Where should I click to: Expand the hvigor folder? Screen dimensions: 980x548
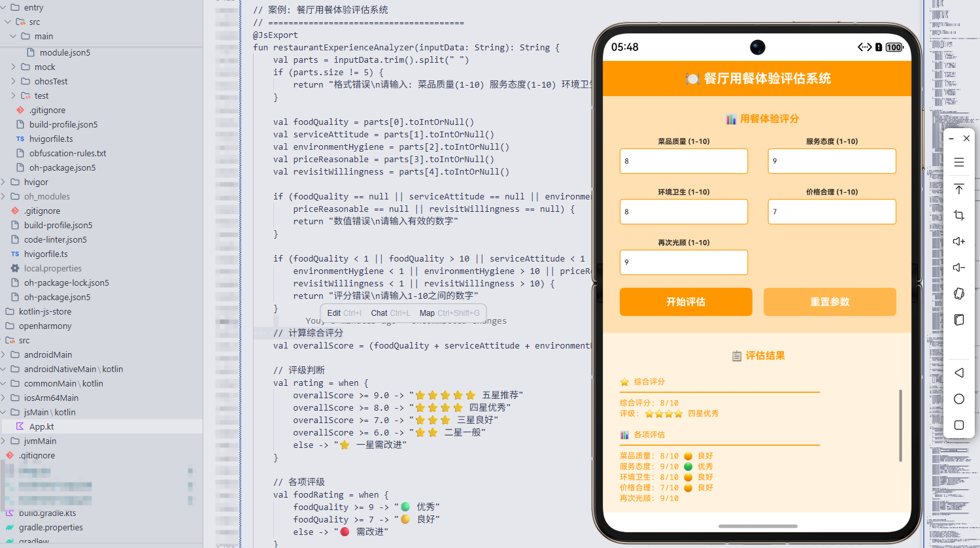(3, 182)
